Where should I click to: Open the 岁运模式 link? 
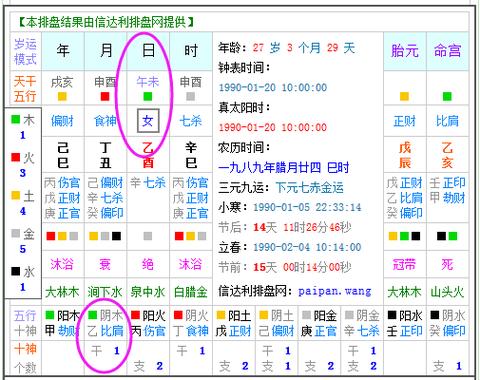click(25, 51)
